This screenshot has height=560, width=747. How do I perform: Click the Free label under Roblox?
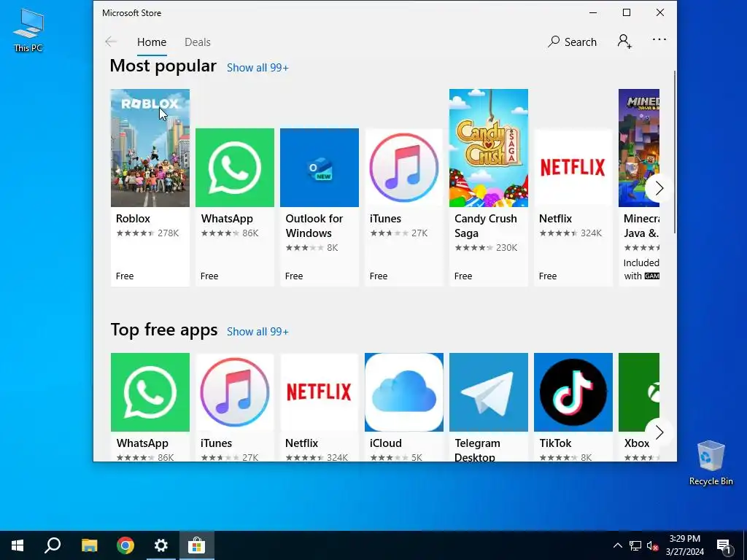tap(125, 276)
